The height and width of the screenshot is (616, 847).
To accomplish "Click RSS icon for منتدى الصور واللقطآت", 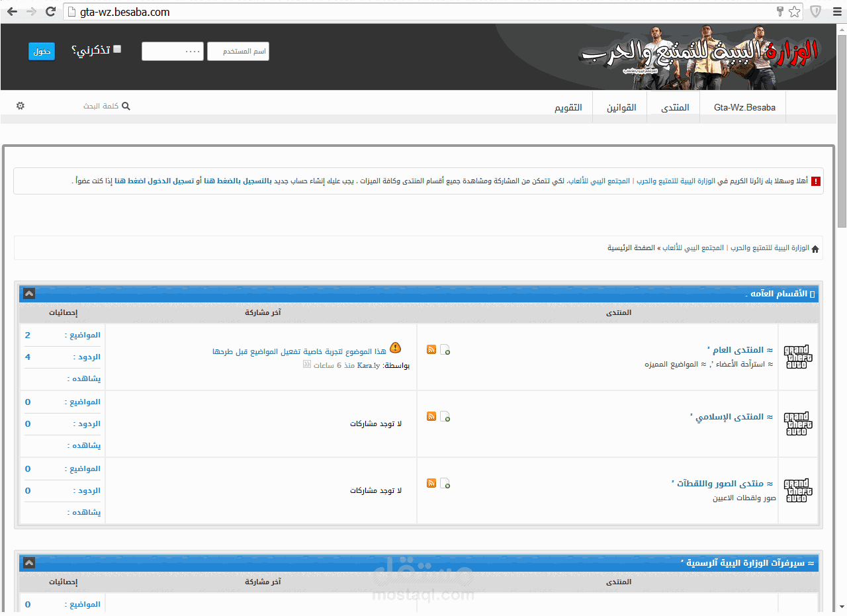I will click(431, 483).
